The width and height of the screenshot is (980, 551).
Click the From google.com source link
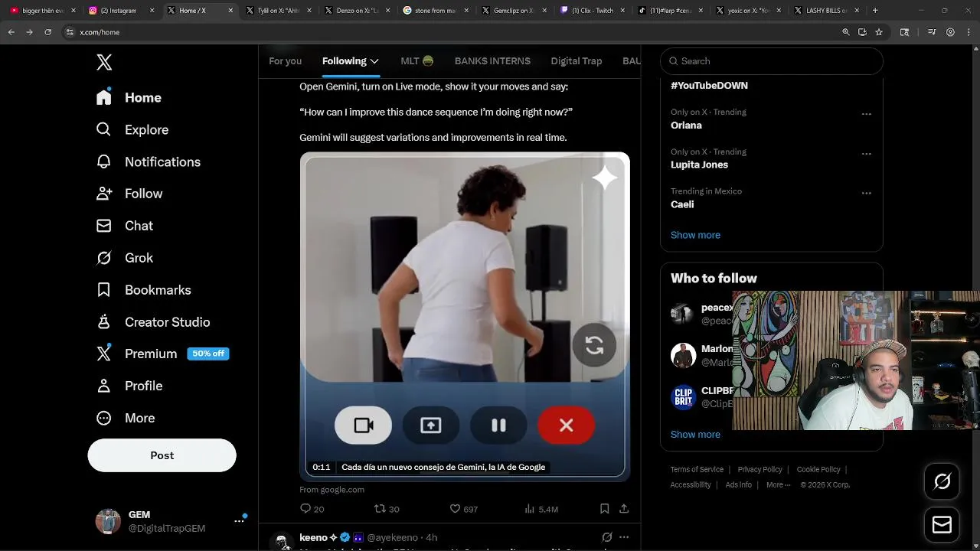point(332,490)
